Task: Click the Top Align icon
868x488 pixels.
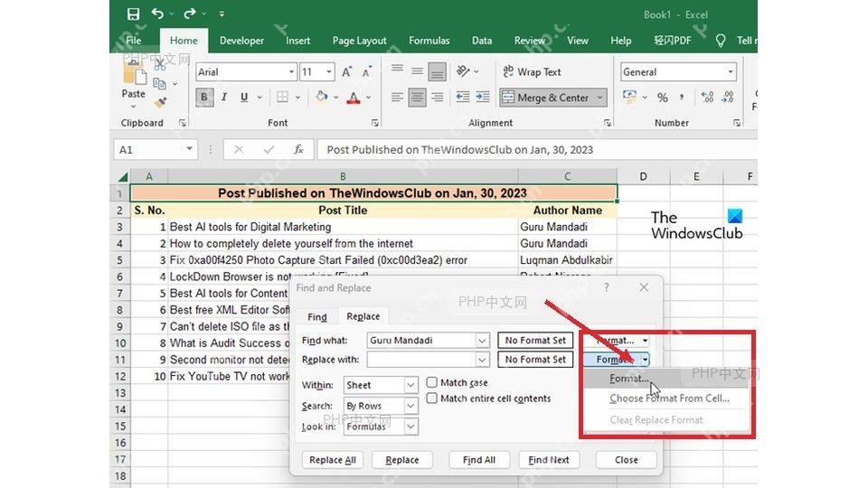Action: click(x=397, y=70)
